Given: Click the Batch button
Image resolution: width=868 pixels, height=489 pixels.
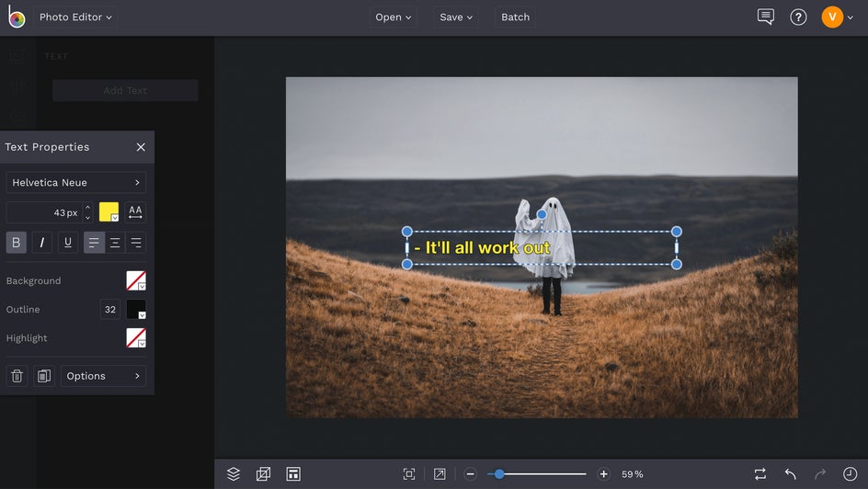Looking at the screenshot, I should 515,17.
